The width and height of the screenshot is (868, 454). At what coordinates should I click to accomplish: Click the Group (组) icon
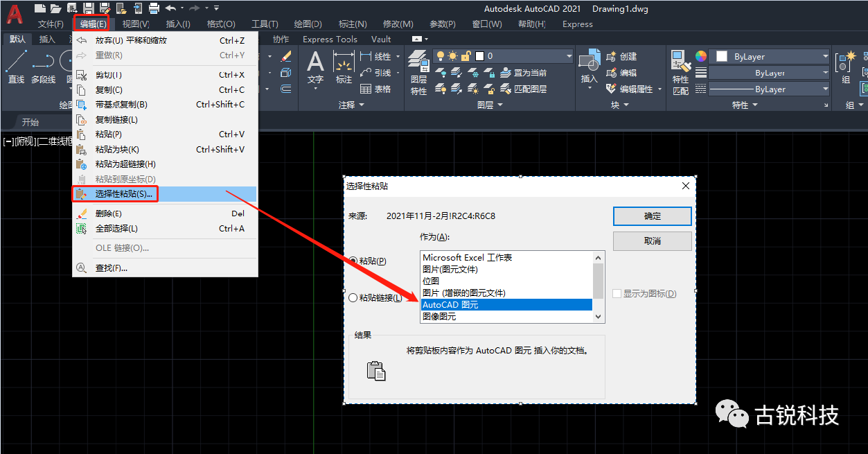tap(846, 67)
